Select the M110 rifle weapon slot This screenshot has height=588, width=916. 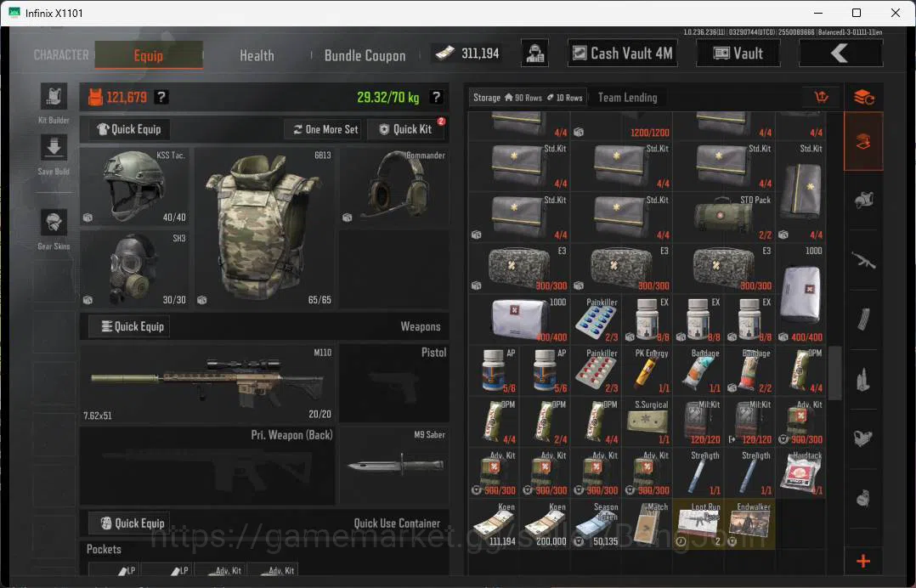207,383
